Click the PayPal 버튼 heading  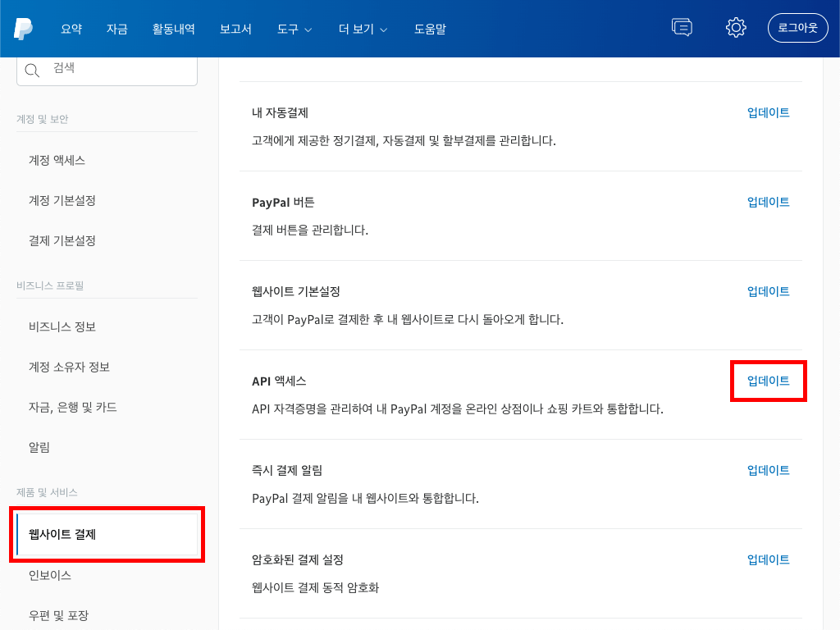(x=283, y=203)
